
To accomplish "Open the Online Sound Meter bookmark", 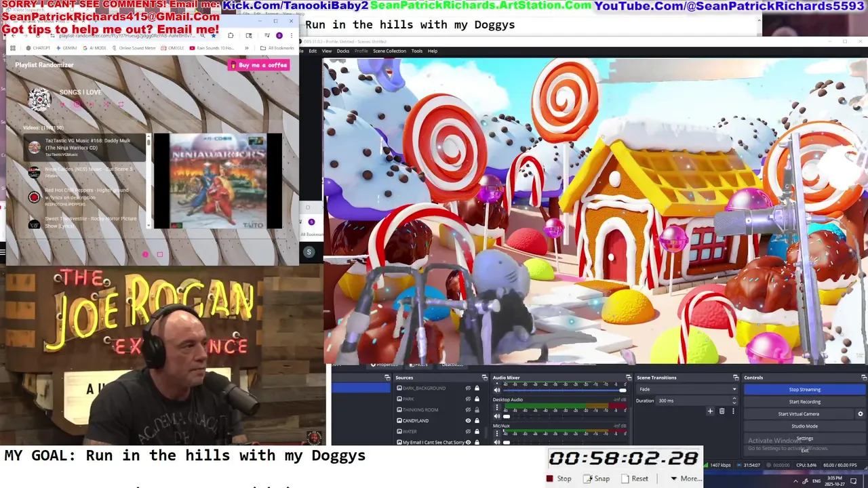I will click(x=134, y=48).
